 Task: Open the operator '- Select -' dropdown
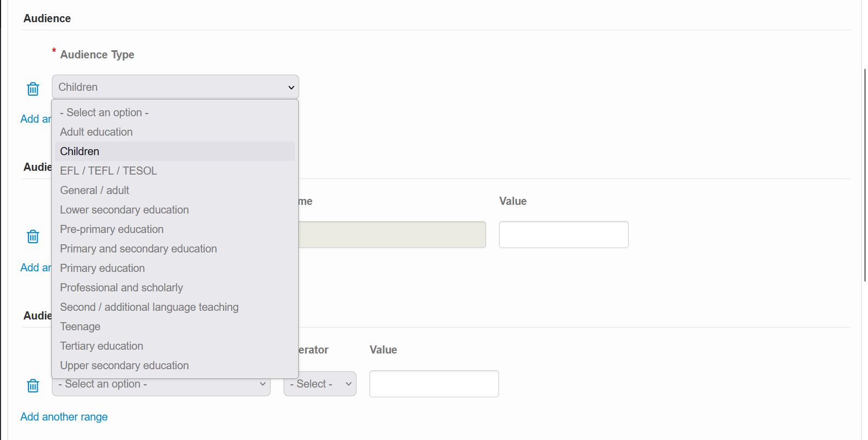tap(320, 384)
